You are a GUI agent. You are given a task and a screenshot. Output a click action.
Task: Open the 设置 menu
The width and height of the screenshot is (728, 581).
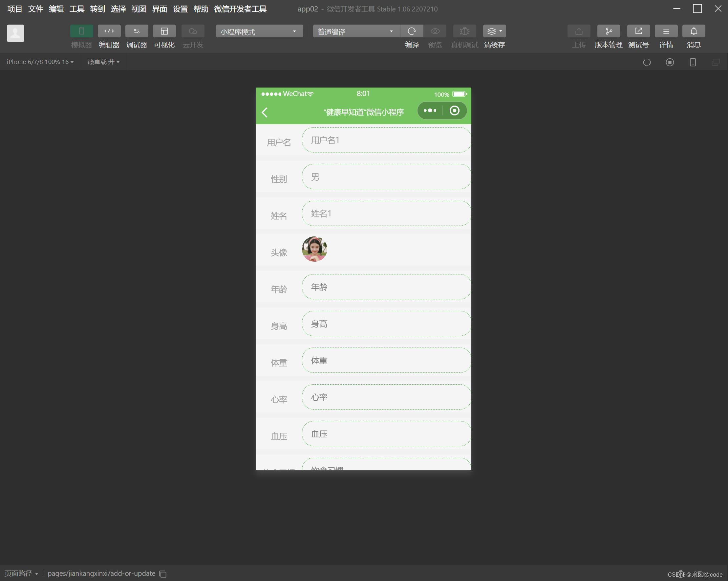180,9
